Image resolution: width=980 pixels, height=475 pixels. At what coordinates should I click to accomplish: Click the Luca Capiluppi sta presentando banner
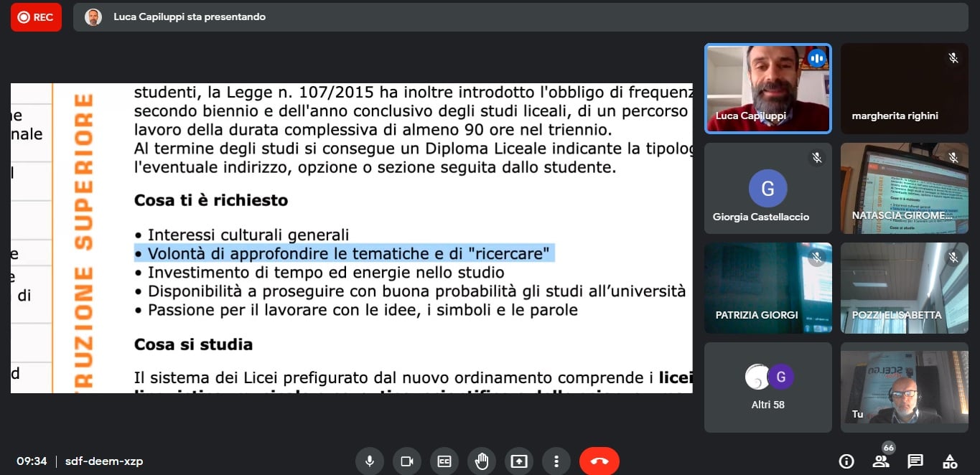[189, 17]
